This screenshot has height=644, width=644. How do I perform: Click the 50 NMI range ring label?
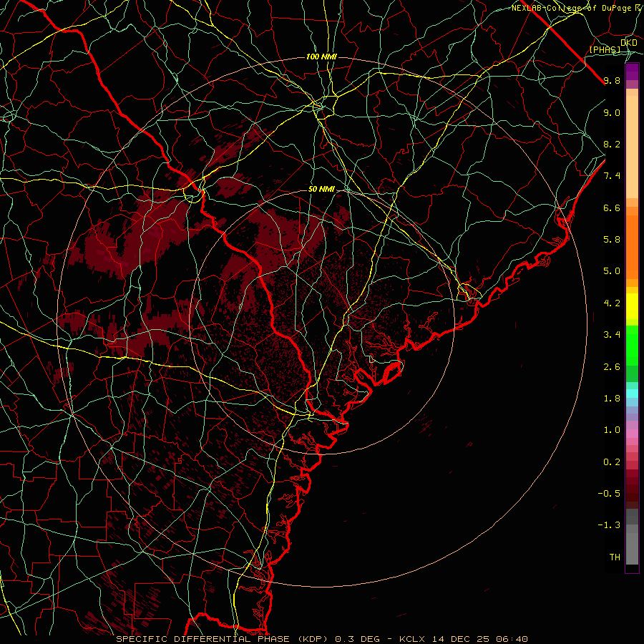[321, 190]
